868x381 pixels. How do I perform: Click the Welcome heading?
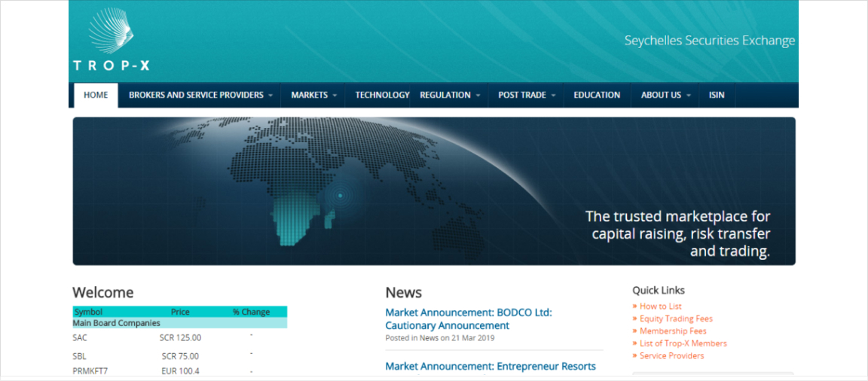103,292
